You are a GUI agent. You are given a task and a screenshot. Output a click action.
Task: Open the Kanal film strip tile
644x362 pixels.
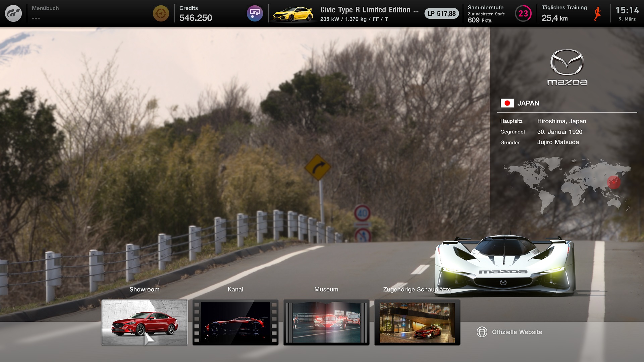(x=235, y=322)
